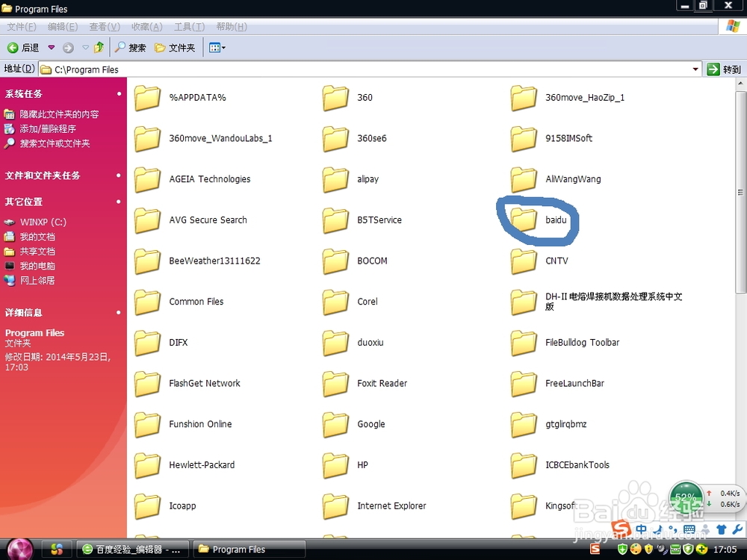747x560 pixels.
Task: Open Back button history dropdown arrow
Action: (x=52, y=48)
